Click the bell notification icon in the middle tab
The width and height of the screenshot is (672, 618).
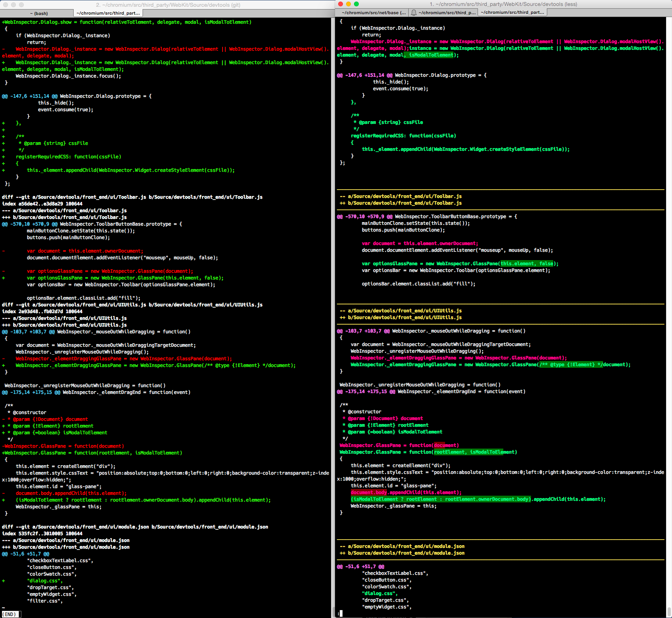coord(414,12)
